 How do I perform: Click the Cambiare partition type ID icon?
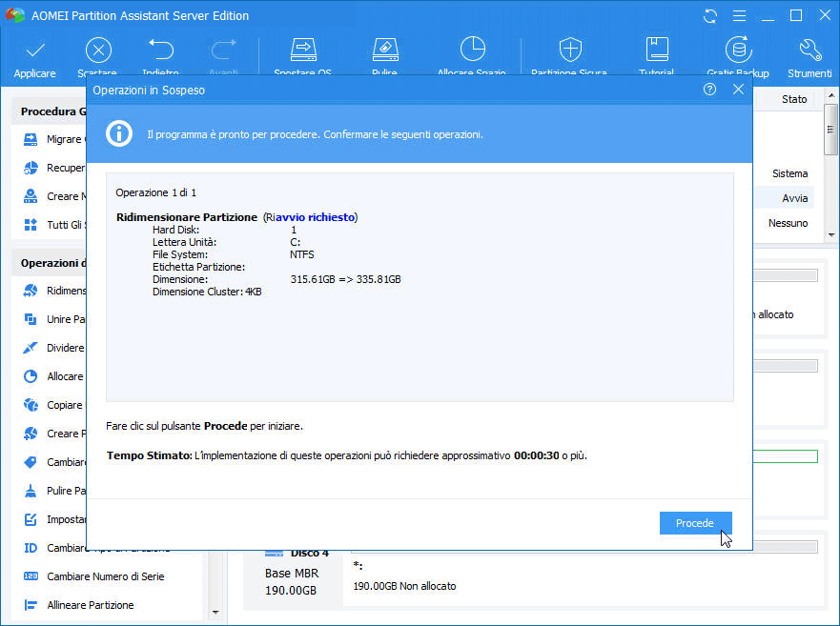pos(31,548)
